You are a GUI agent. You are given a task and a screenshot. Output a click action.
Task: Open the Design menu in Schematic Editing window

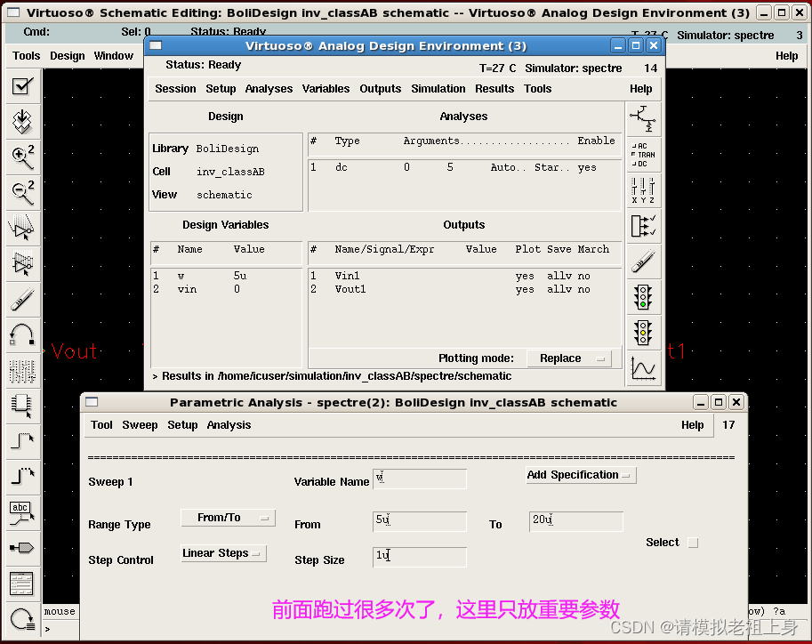point(68,55)
